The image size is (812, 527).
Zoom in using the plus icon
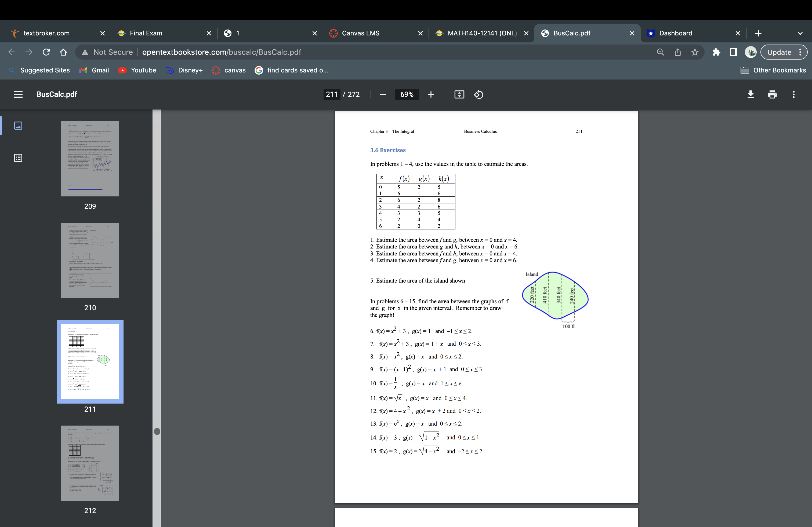(431, 94)
